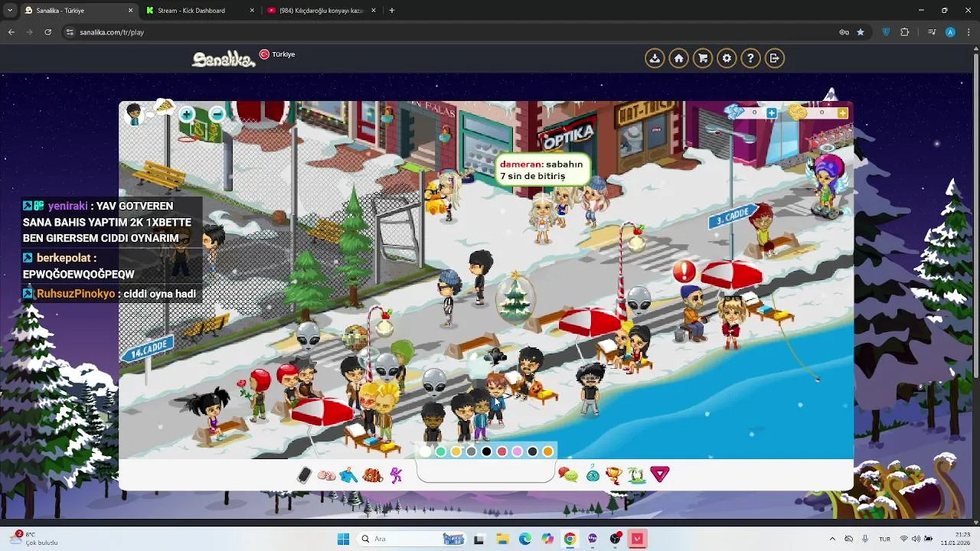
Task: Click the Sanalika logo
Action: [223, 59]
